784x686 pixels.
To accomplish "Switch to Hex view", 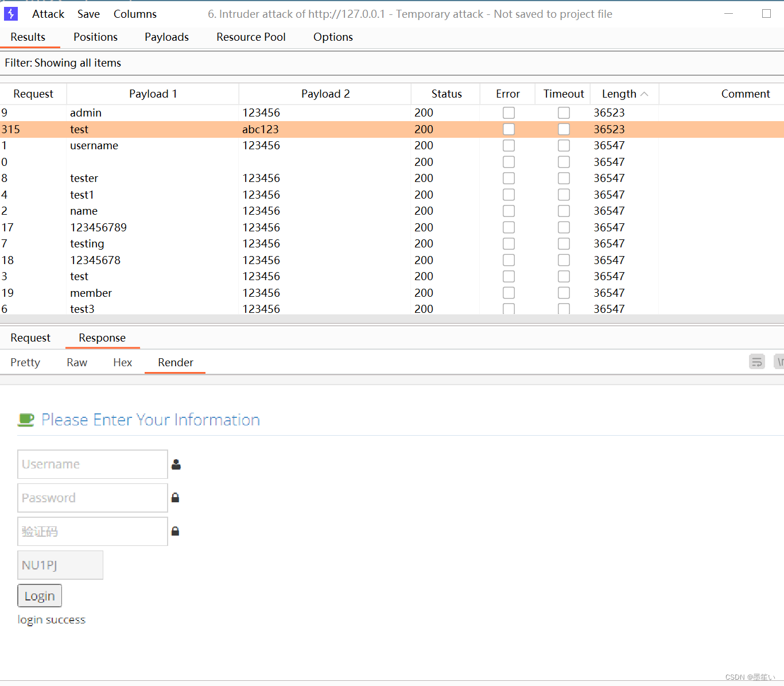I will (122, 363).
